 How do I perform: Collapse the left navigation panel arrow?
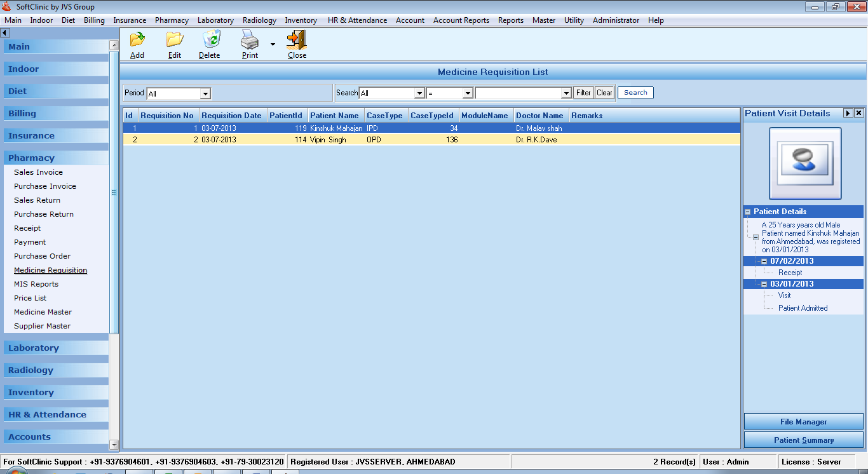point(5,32)
